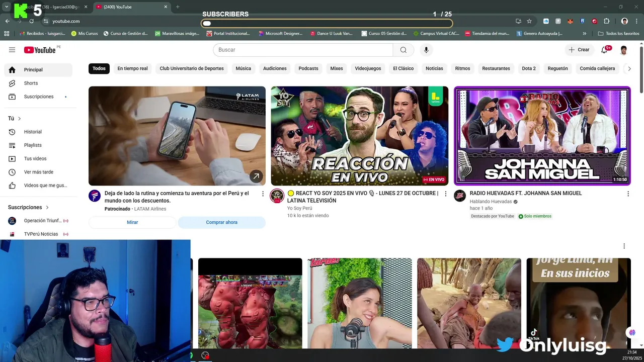Screen dimensions: 644x362
Task: Open Principal in the sidebar
Action: coord(38,70)
